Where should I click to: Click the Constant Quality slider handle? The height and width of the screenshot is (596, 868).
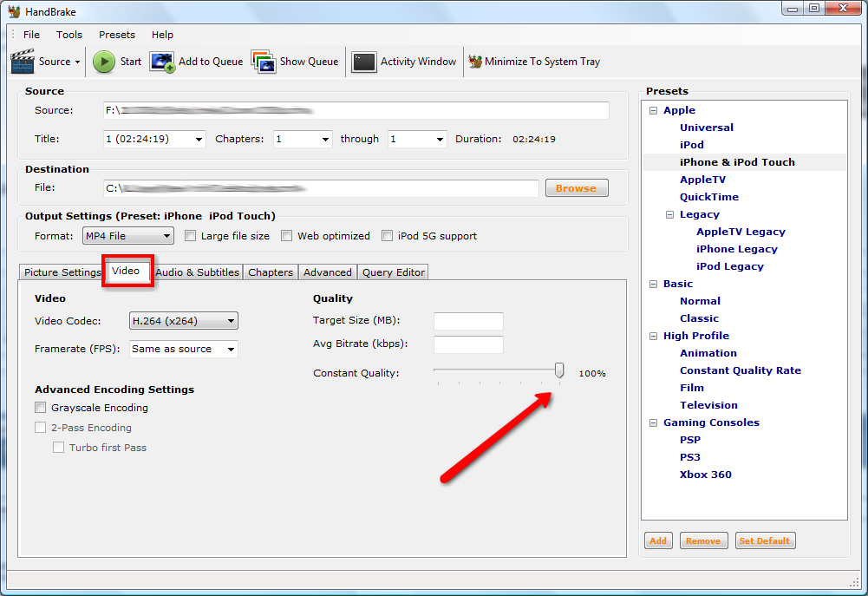(559, 370)
